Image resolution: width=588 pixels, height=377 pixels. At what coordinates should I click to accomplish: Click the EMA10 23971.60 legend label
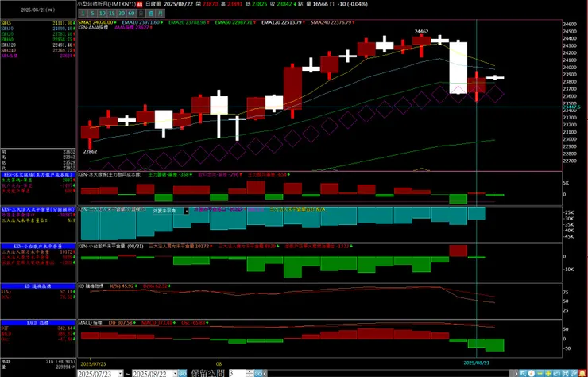[x=142, y=22]
